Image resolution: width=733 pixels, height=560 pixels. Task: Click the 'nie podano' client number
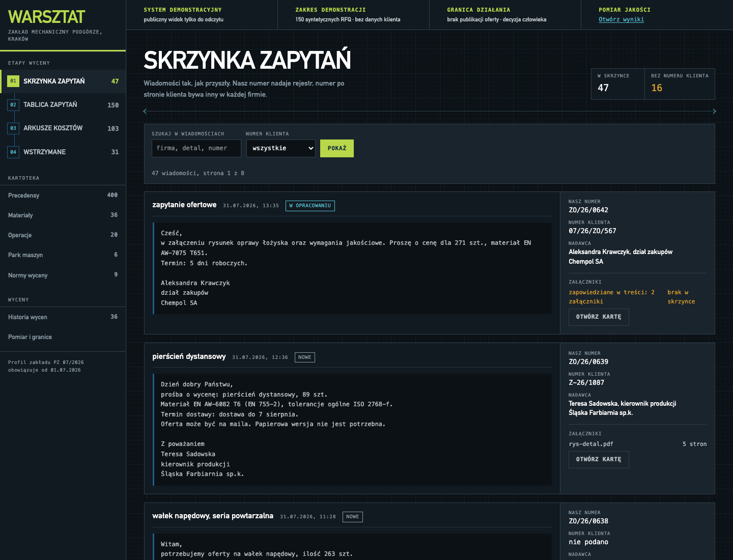(x=588, y=542)
